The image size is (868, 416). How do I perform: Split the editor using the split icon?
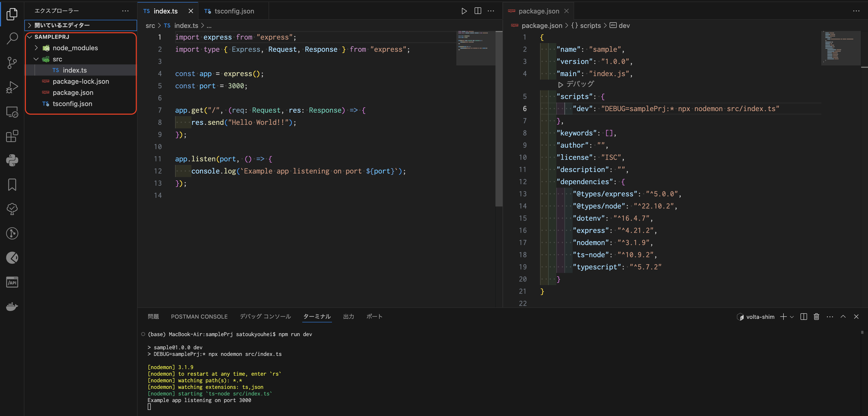click(x=477, y=11)
